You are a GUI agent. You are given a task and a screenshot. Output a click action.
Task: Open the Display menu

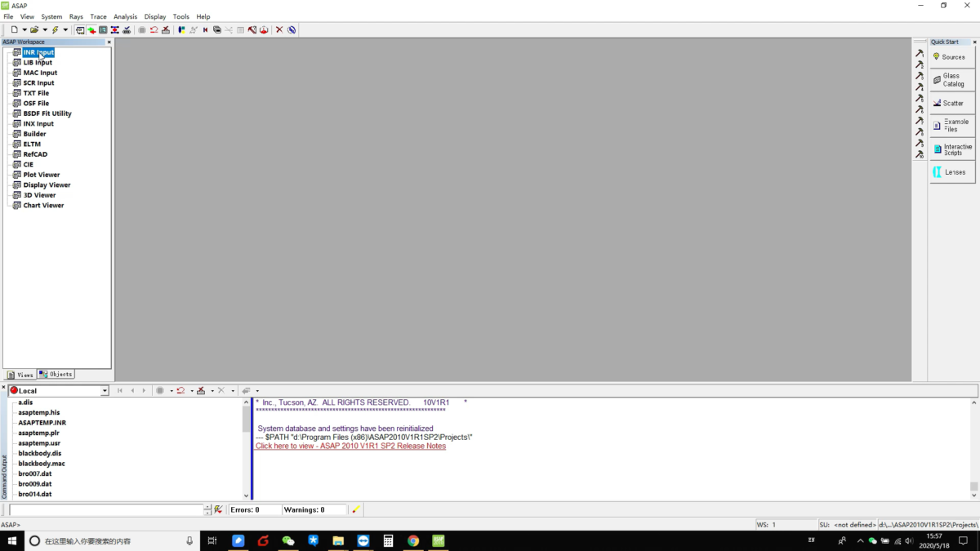155,16
